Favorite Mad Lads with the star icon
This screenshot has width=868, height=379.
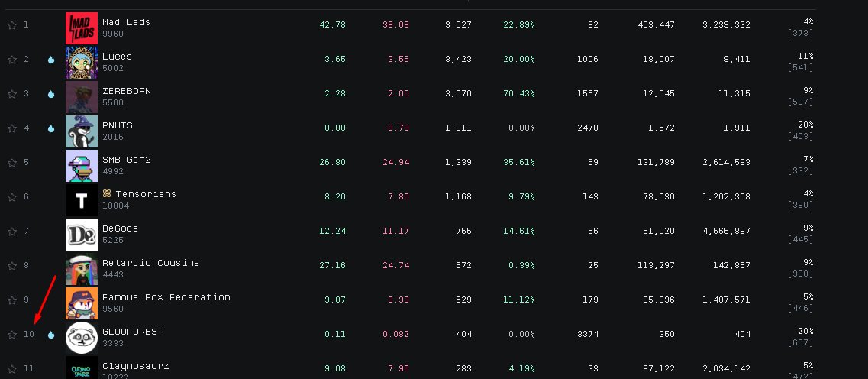pyautogui.click(x=12, y=25)
